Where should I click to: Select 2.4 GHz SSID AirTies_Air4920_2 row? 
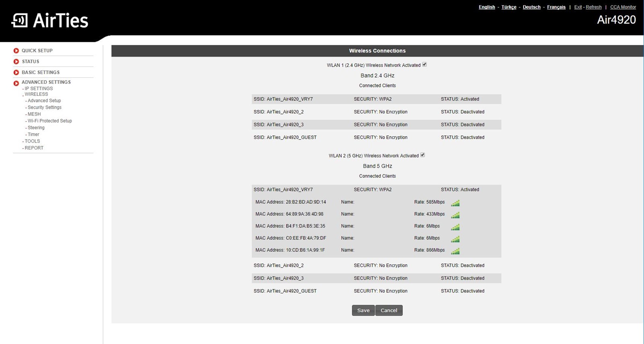coord(376,112)
